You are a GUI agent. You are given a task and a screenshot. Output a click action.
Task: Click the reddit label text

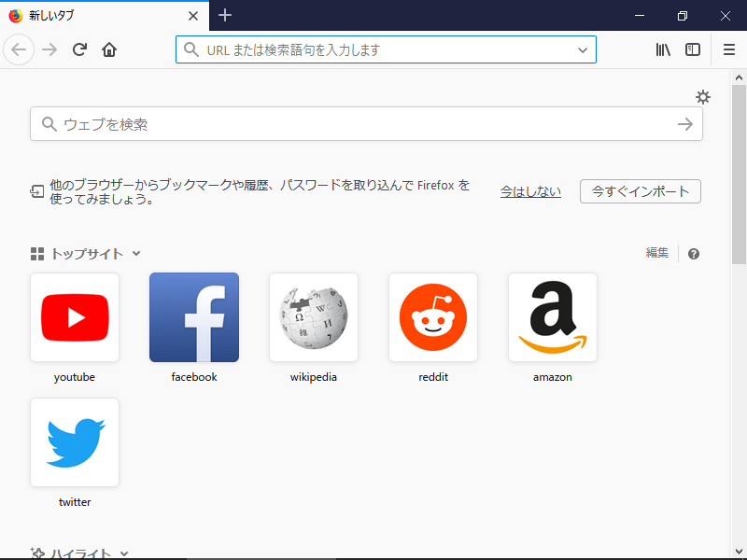coord(433,377)
